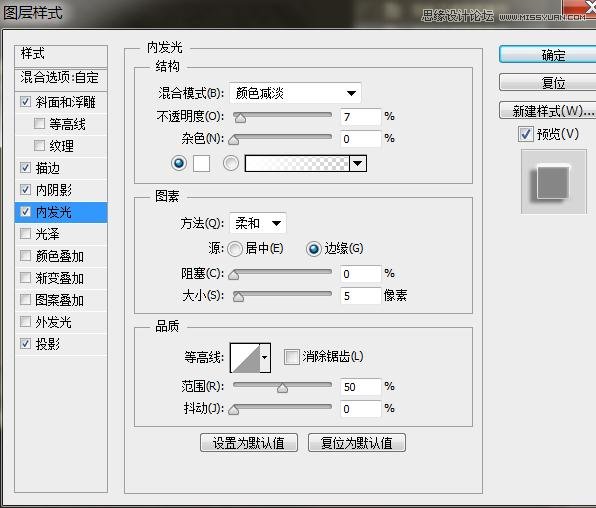Select the solid color radio button
The height and width of the screenshot is (508, 596).
click(179, 163)
